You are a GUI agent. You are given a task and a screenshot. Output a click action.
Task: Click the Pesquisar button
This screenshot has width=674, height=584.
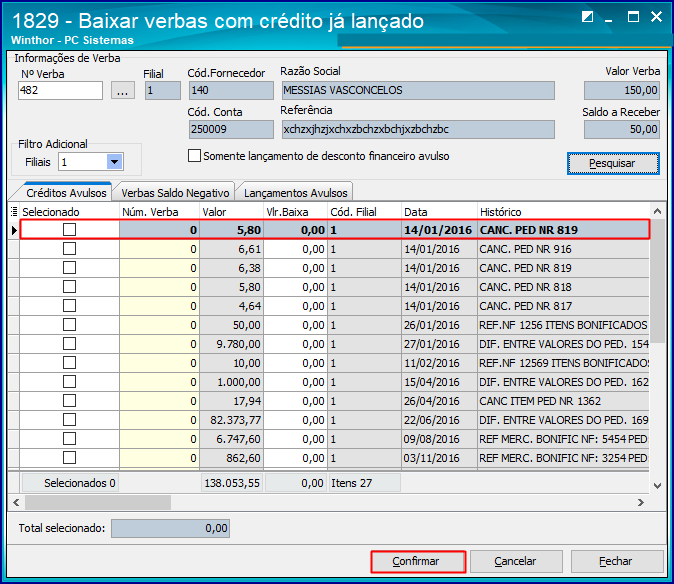click(613, 163)
